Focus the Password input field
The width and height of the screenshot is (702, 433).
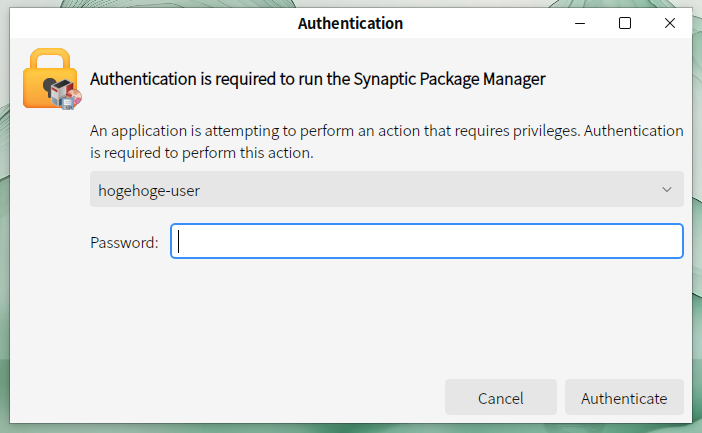point(427,241)
